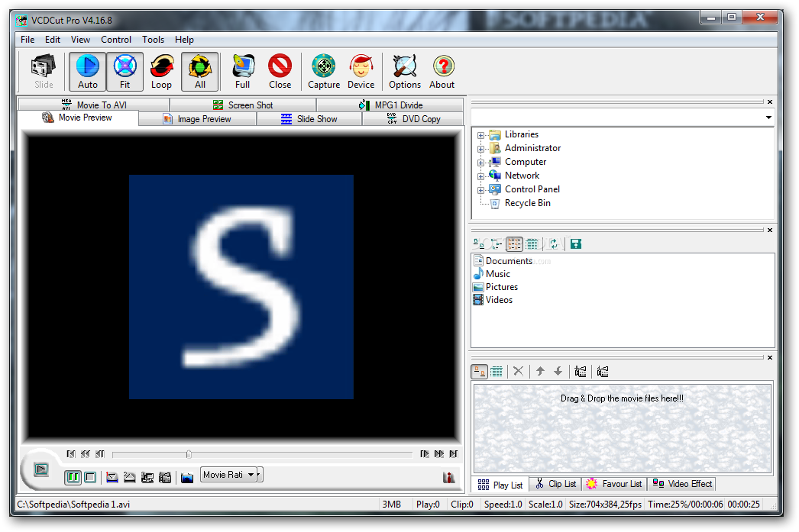The image size is (799, 532).
Task: Open the Movie Rati dropdown
Action: tap(228, 475)
